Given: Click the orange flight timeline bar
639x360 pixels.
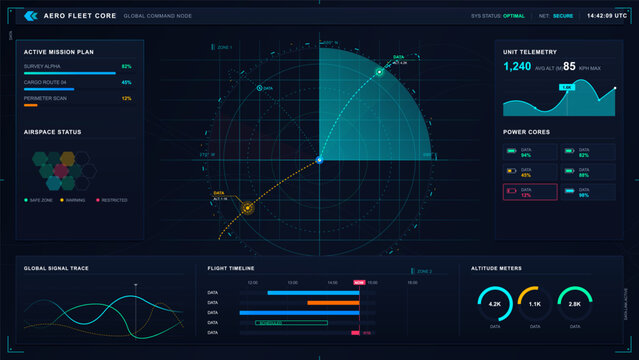Looking at the screenshot, I should click(x=333, y=303).
